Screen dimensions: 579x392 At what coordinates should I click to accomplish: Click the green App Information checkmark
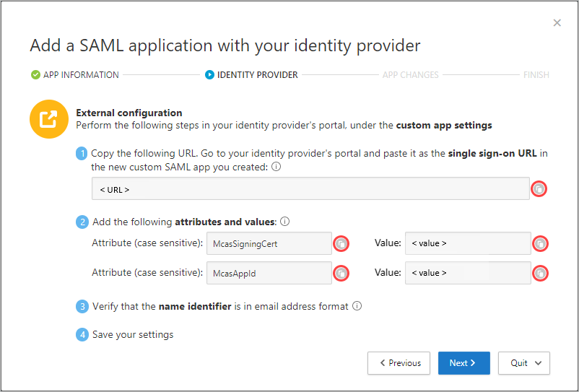35,75
